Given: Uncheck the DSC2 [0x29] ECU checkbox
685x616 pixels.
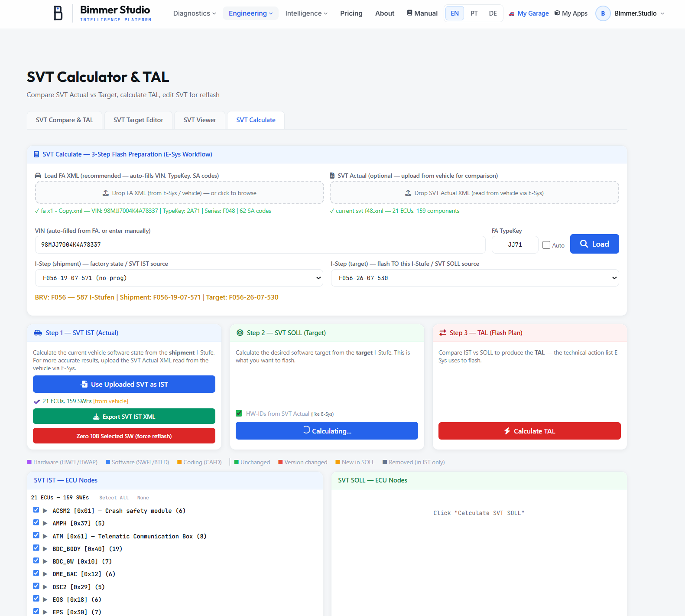Looking at the screenshot, I should 36,586.
